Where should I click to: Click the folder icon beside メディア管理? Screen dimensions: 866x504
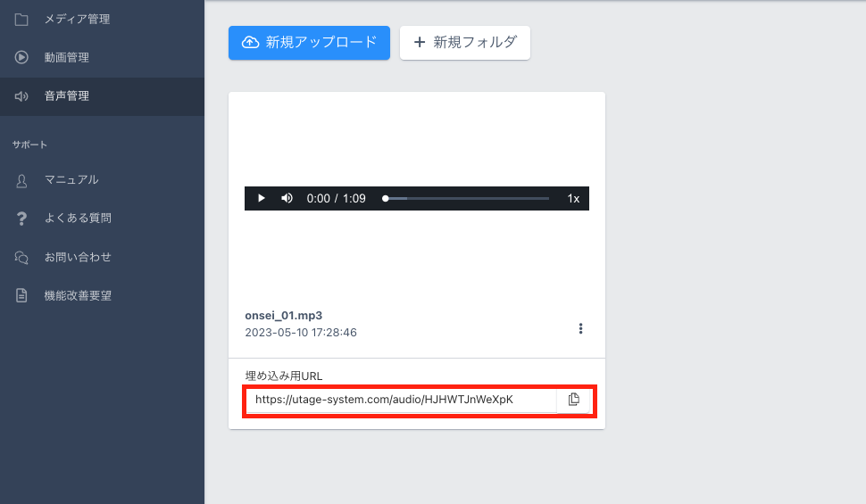tap(21, 19)
